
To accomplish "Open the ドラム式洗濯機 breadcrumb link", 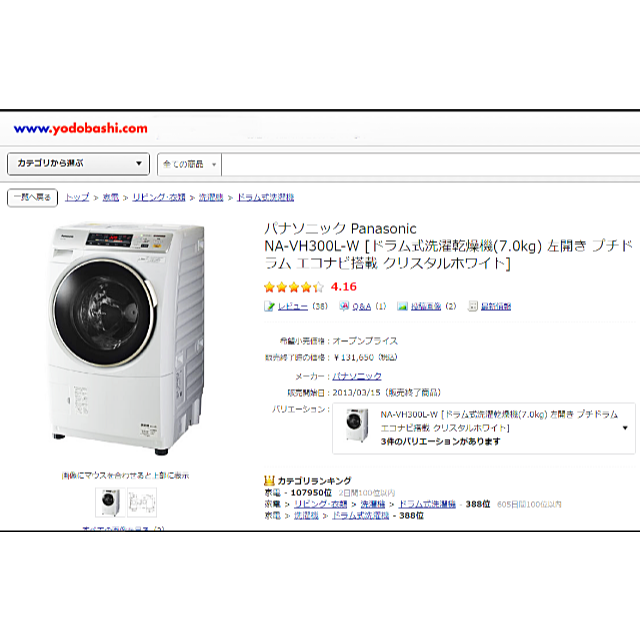I will point(265,198).
